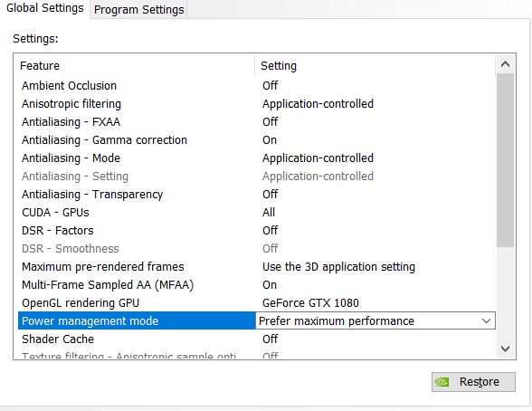Click the Off value for Shader Cache
Viewport: 532px width, 411px height.
(270, 339)
